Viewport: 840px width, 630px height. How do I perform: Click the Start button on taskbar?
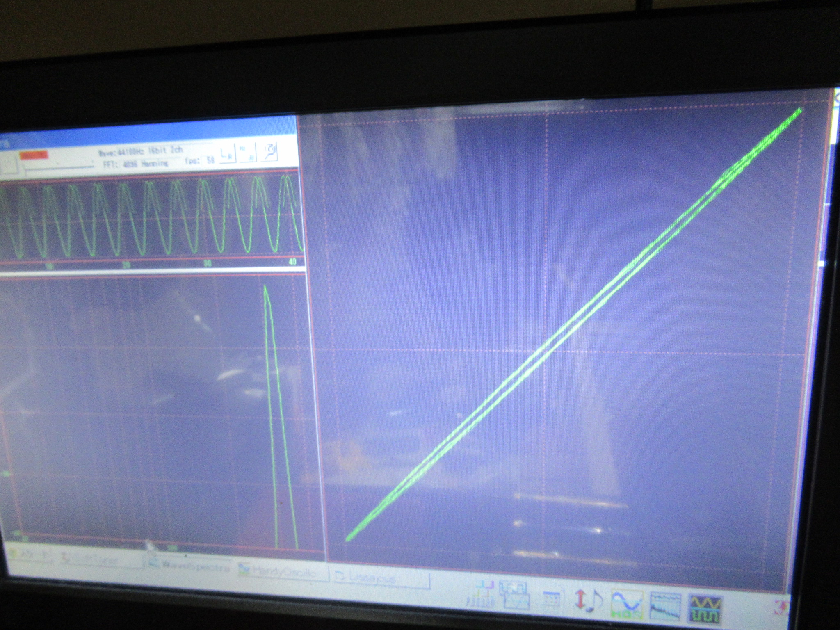(29, 555)
